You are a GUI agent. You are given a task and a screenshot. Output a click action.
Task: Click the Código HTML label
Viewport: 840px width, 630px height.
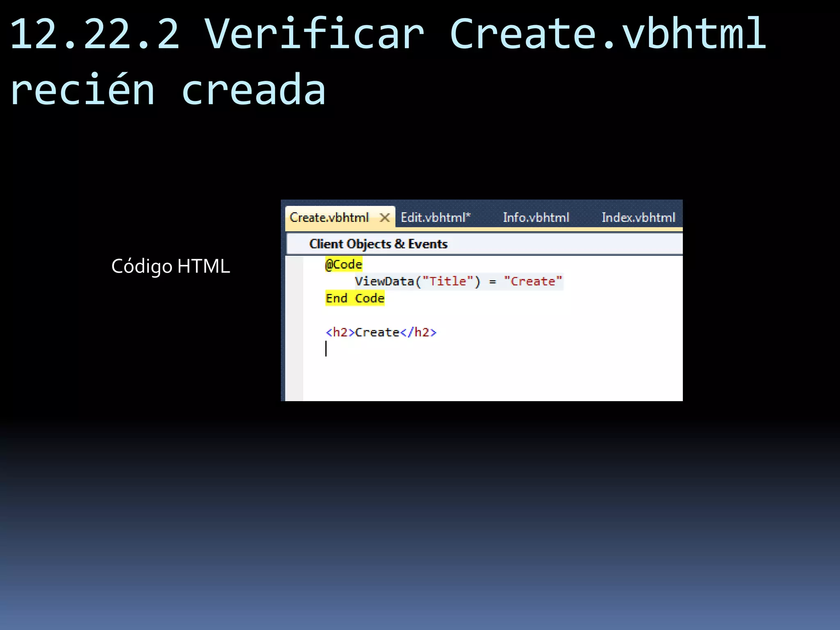coord(171,266)
